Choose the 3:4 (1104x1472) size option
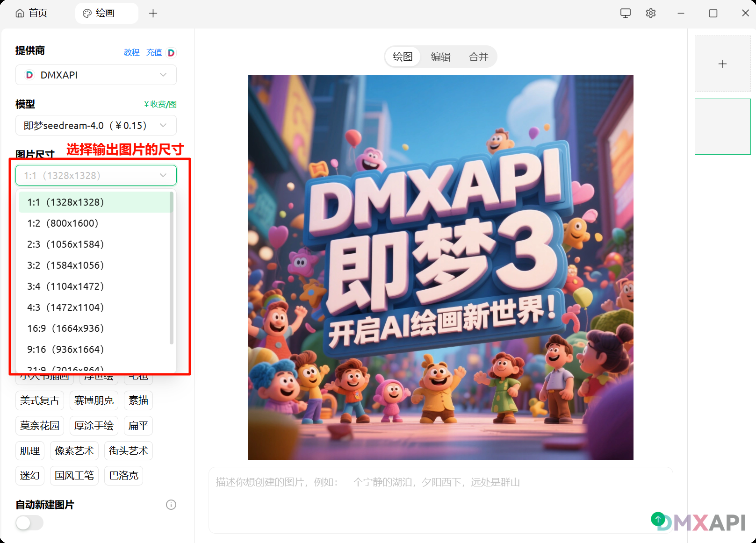The width and height of the screenshot is (756, 543). coord(65,286)
